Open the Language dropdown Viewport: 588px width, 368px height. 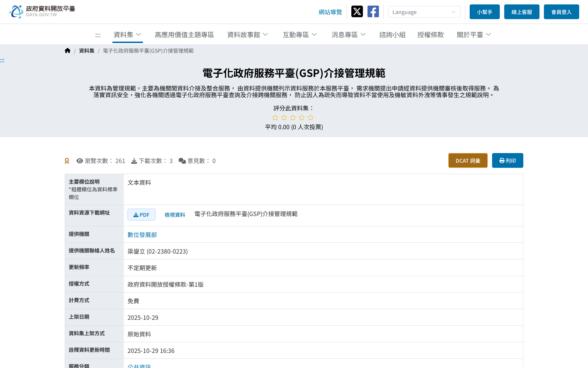424,12
